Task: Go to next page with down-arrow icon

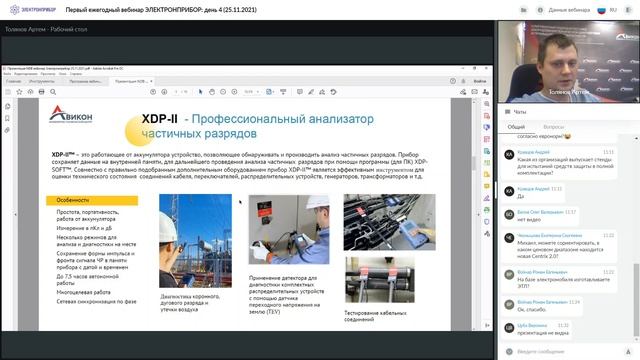Action: [164, 92]
